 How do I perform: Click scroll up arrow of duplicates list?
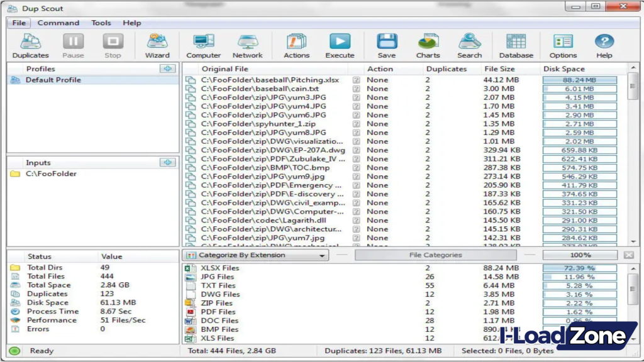coord(633,68)
